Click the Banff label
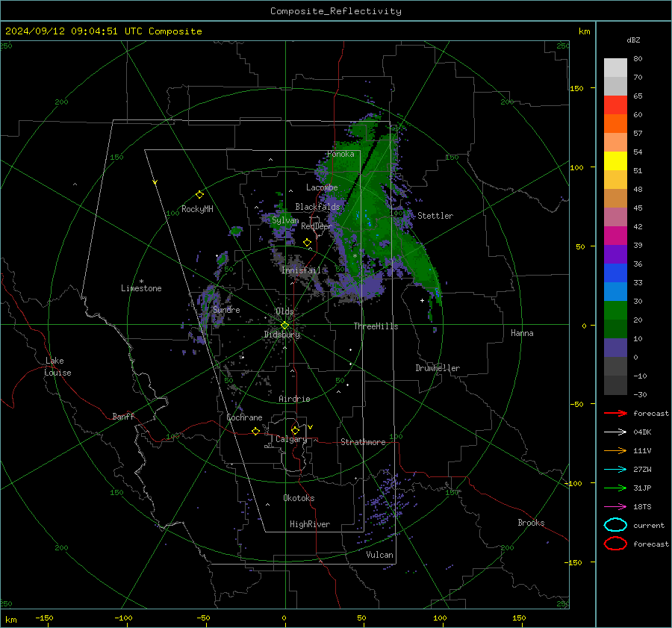Viewport: 672px width, 628px height. coord(123,417)
